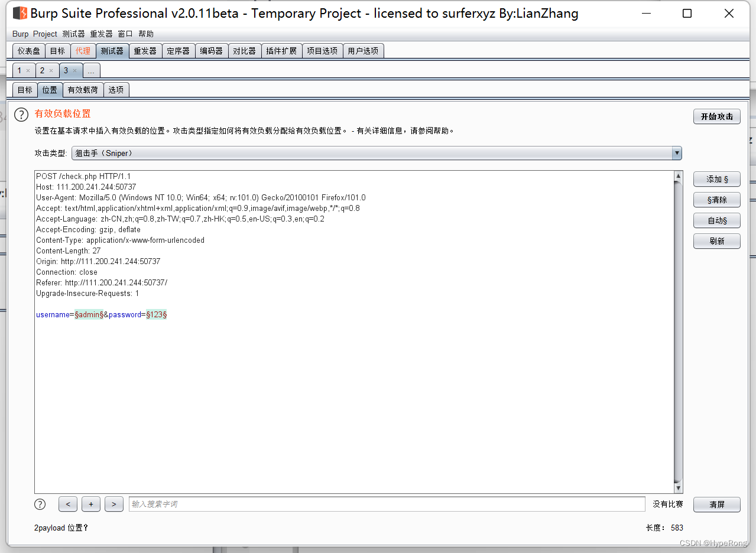Click the User-Agent header line

point(201,198)
